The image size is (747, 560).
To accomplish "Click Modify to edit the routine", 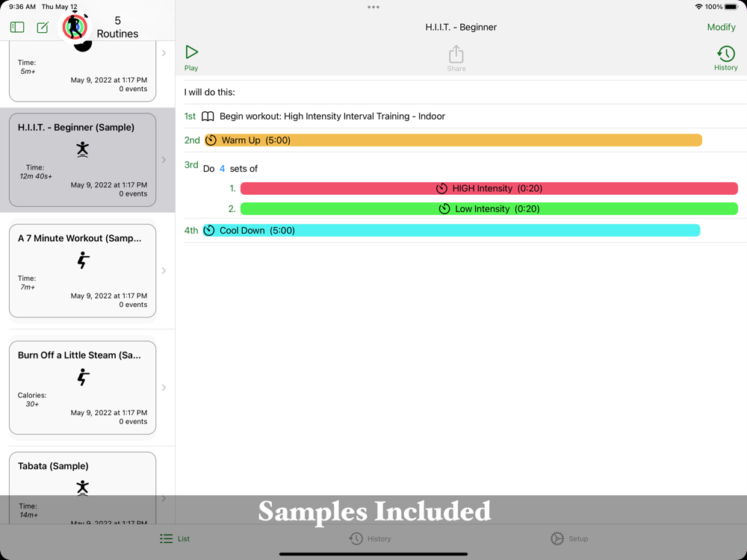I will point(722,27).
